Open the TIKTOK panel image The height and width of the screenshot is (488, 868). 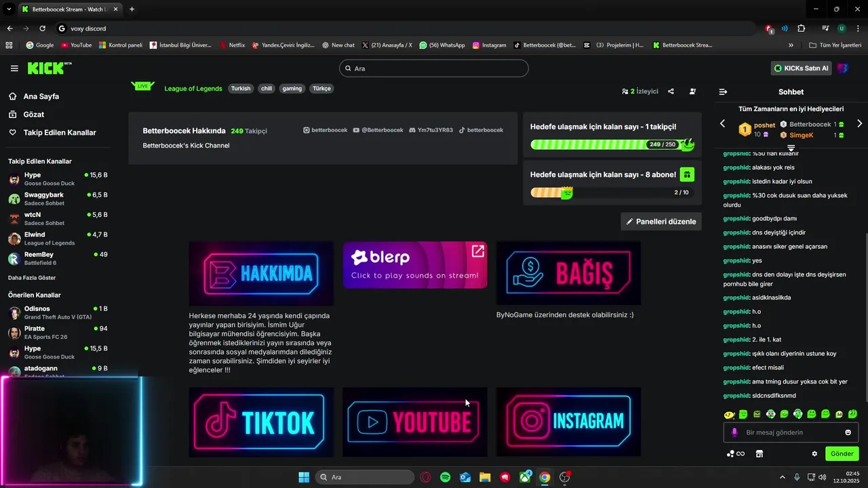pyautogui.click(x=261, y=422)
